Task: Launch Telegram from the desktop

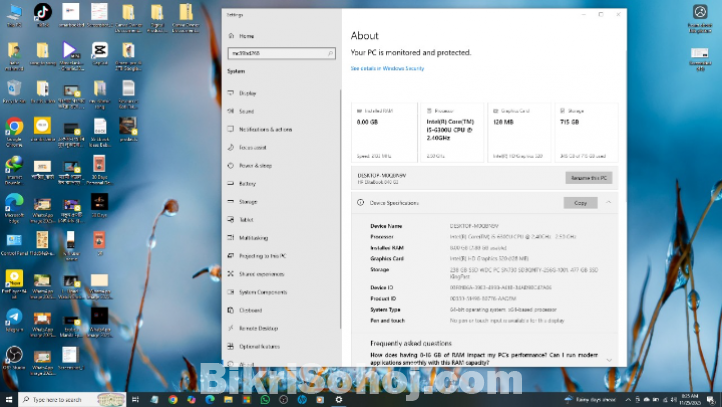Action: [x=14, y=320]
